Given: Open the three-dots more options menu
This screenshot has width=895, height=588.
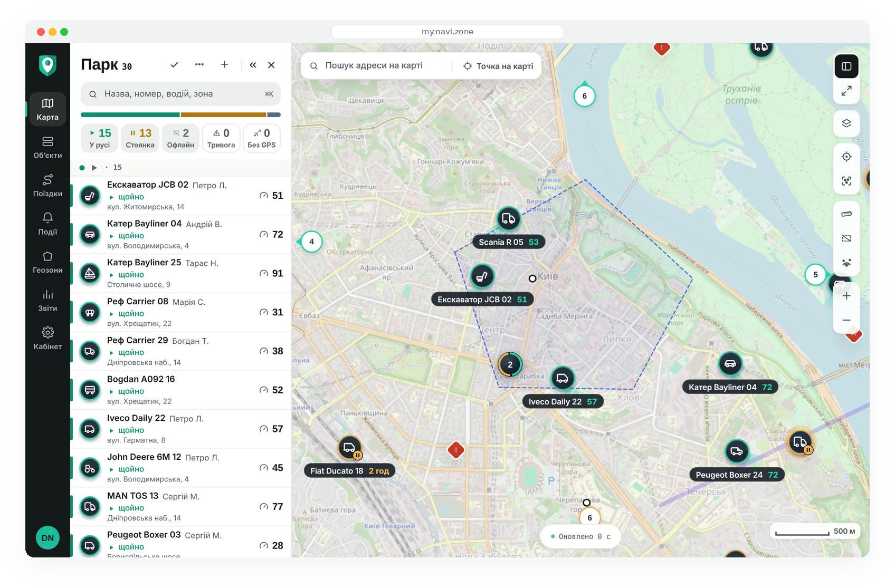Looking at the screenshot, I should [199, 65].
